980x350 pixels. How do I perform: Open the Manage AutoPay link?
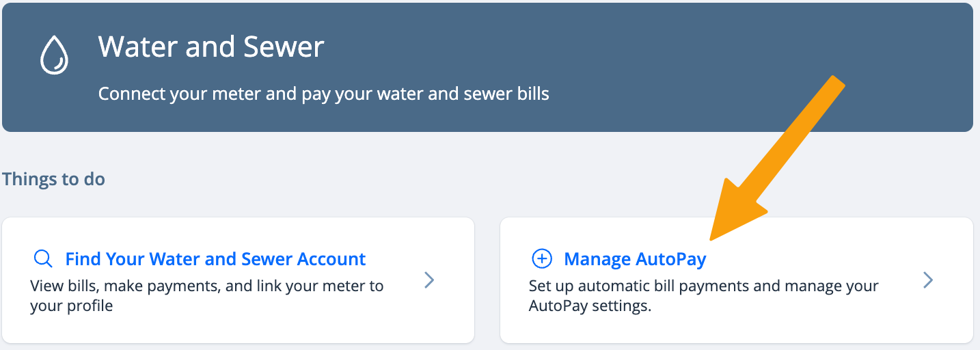635,259
